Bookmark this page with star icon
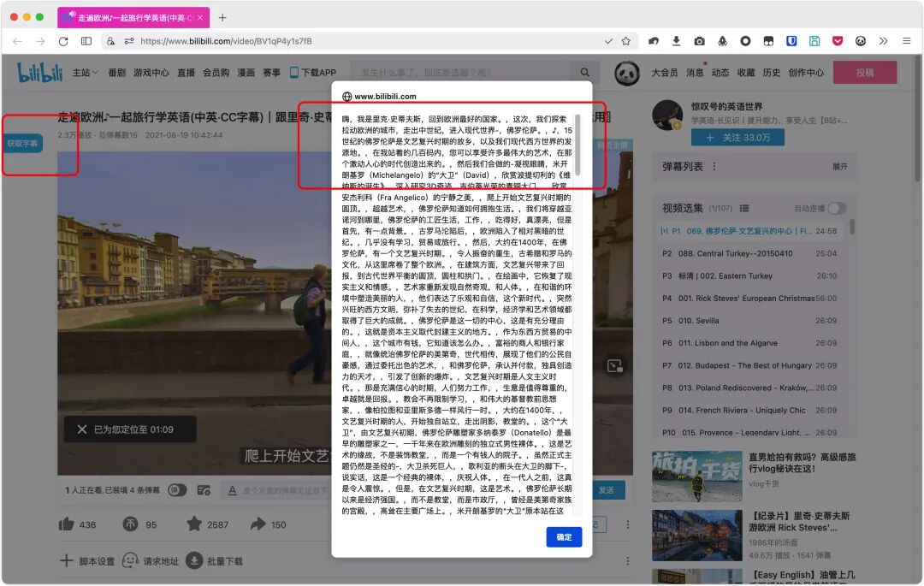This screenshot has height=586, width=924. point(625,41)
